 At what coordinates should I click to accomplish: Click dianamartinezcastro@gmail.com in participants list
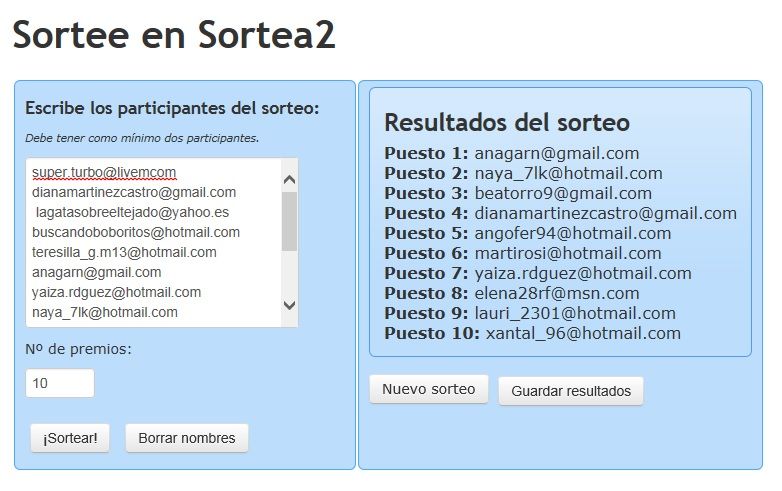click(x=134, y=192)
